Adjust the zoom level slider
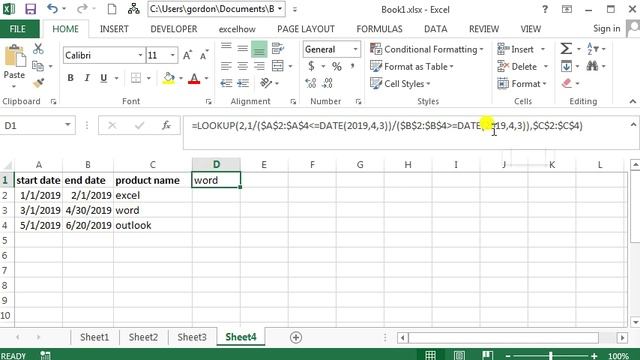This screenshot has width=640, height=360. [x=551, y=356]
